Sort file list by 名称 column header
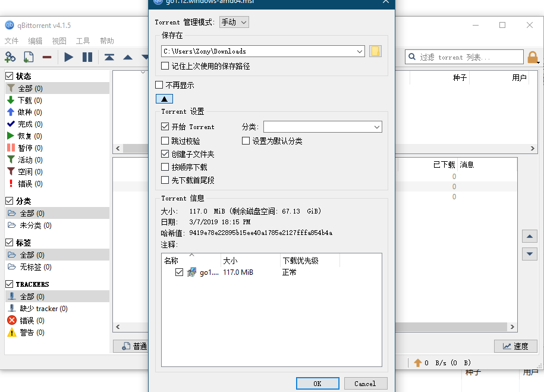The width and height of the screenshot is (544, 392). pyautogui.click(x=191, y=261)
